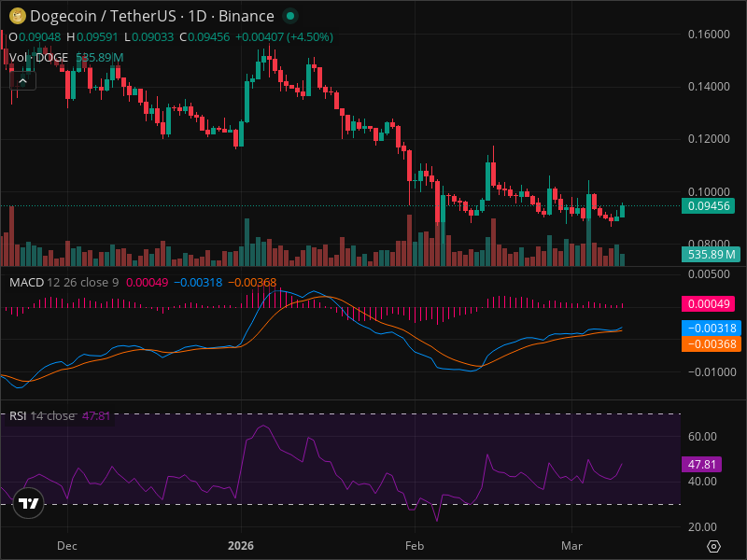This screenshot has height=560, width=747.
Task: Click the −0.00318 MACD line value label
Action: click(712, 329)
